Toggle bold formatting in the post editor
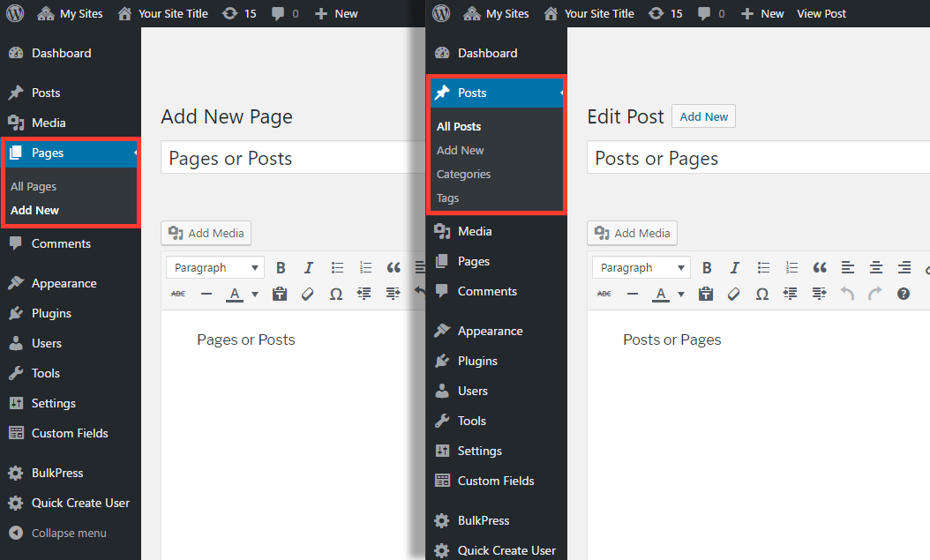 707,267
